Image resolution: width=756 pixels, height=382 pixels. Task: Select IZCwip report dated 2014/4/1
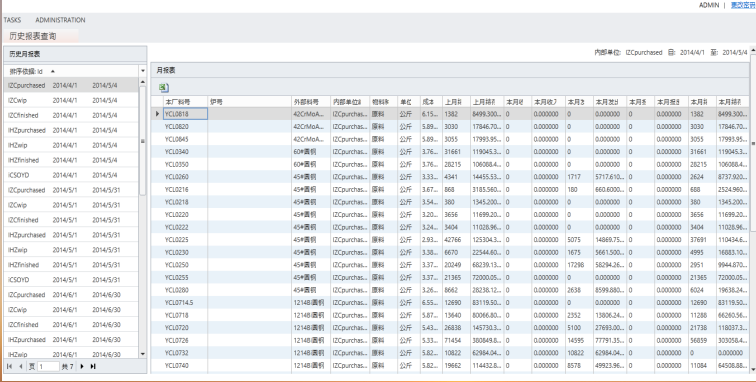point(71,100)
